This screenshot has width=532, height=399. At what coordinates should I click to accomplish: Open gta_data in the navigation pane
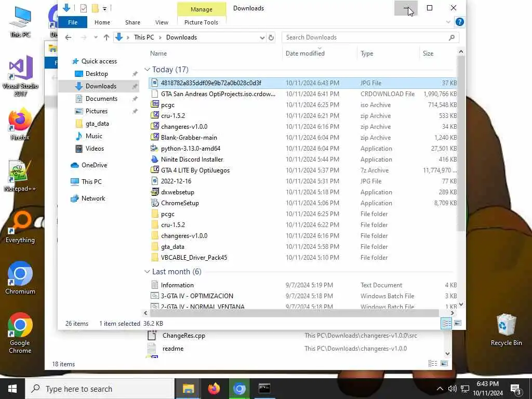97,124
